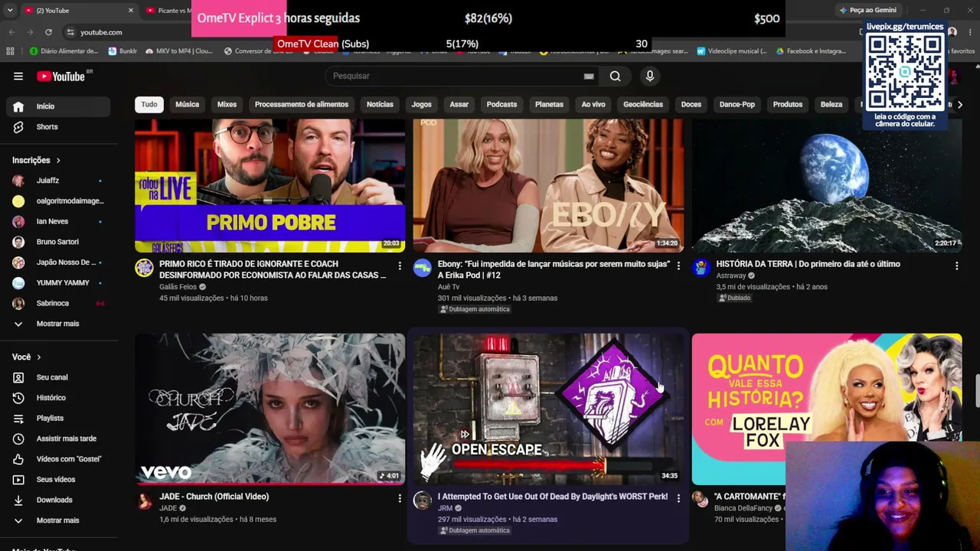Open Playlists in the sidebar

point(59,419)
